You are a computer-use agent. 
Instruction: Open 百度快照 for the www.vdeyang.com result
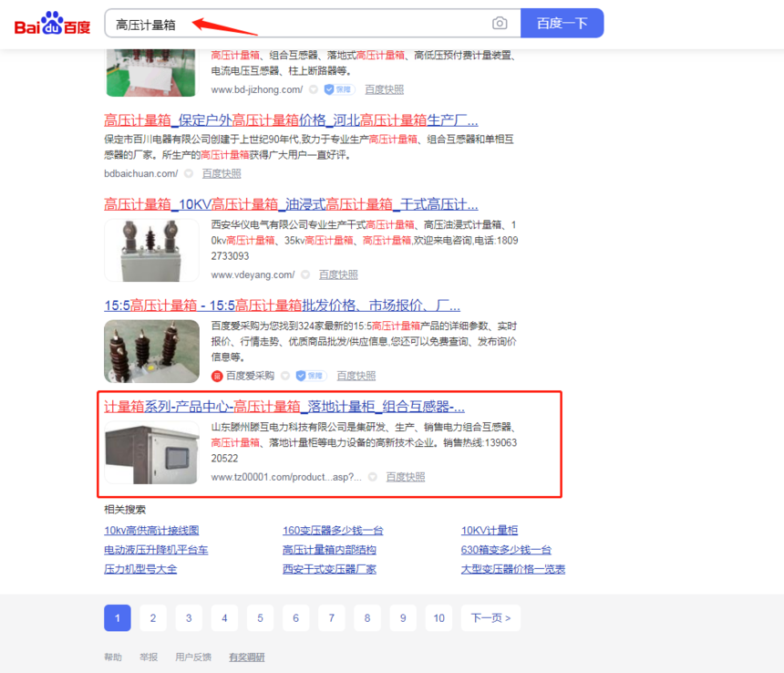[338, 274]
